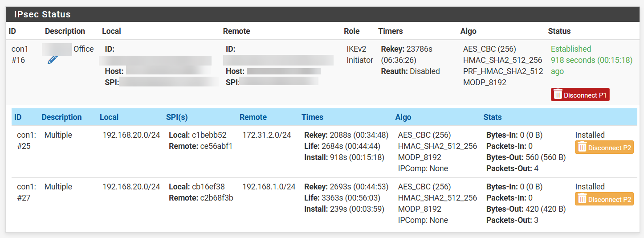
Task: Click trash icon for child SA #27
Action: [582, 199]
